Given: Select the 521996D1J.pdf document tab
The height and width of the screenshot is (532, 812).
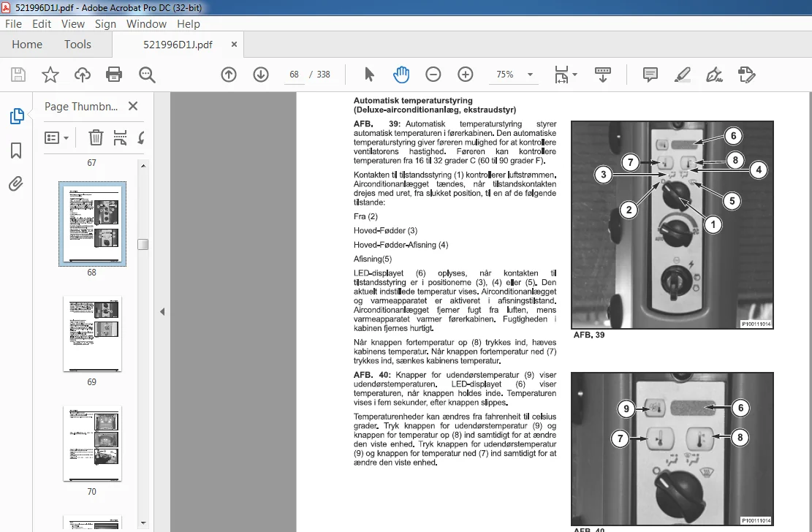Looking at the screenshot, I should (178, 45).
